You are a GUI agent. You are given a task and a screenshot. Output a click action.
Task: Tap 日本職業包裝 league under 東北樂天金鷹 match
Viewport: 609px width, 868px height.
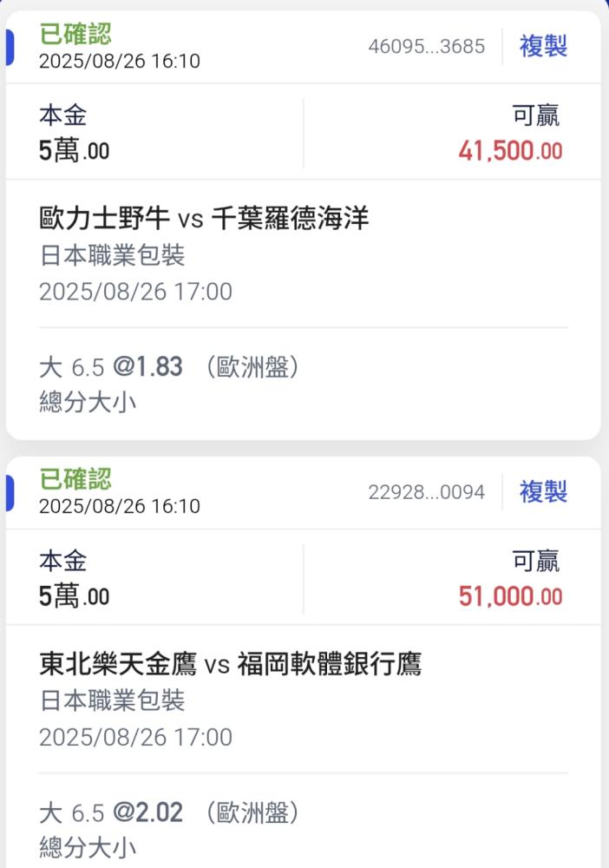tap(112, 701)
